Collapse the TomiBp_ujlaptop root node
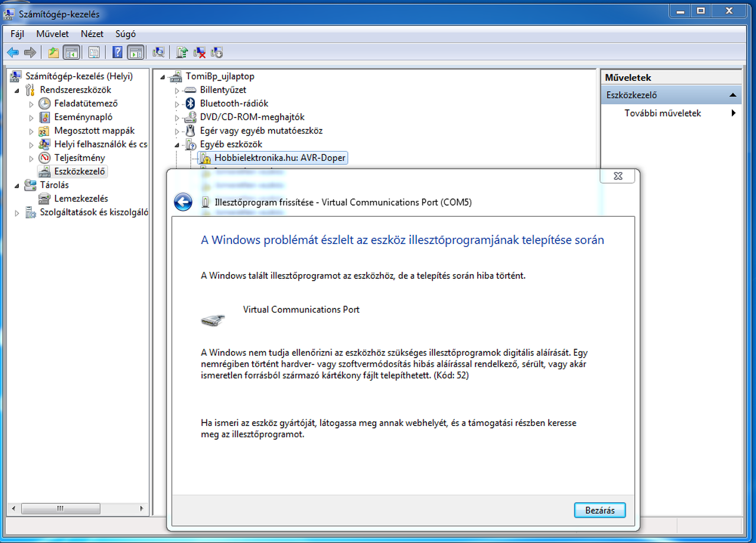 [163, 77]
